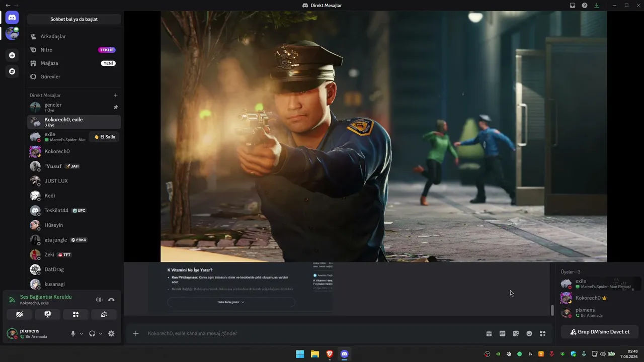Open Mağaza shop page

(x=74, y=63)
